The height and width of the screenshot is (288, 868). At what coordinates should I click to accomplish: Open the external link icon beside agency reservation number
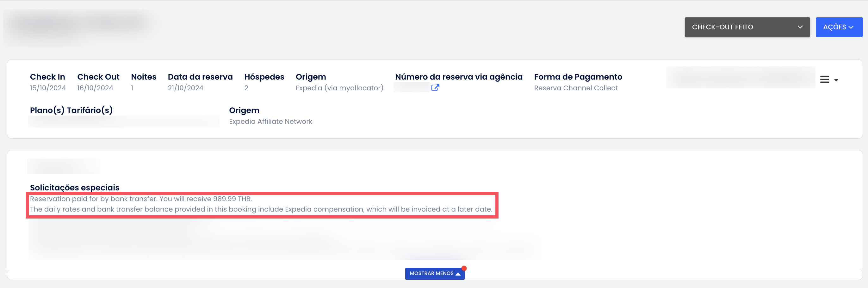435,88
